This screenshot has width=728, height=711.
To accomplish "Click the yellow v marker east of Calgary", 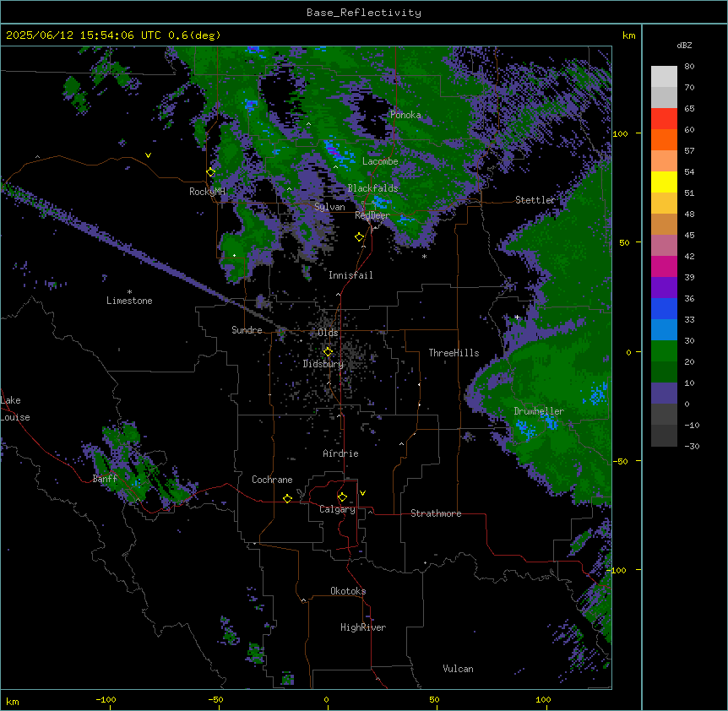I will [362, 493].
